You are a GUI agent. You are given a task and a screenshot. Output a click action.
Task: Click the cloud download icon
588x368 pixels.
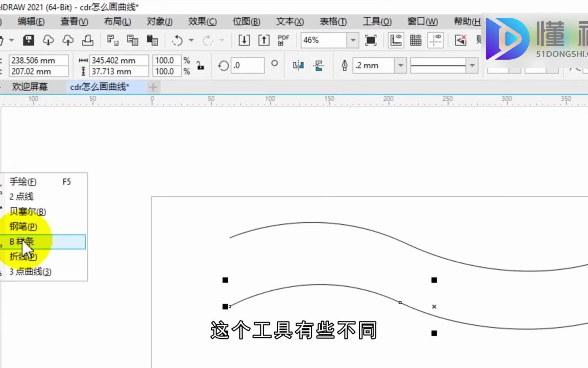click(48, 40)
